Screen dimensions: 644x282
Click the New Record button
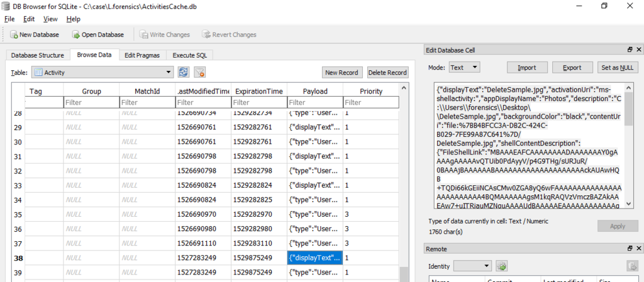(341, 73)
